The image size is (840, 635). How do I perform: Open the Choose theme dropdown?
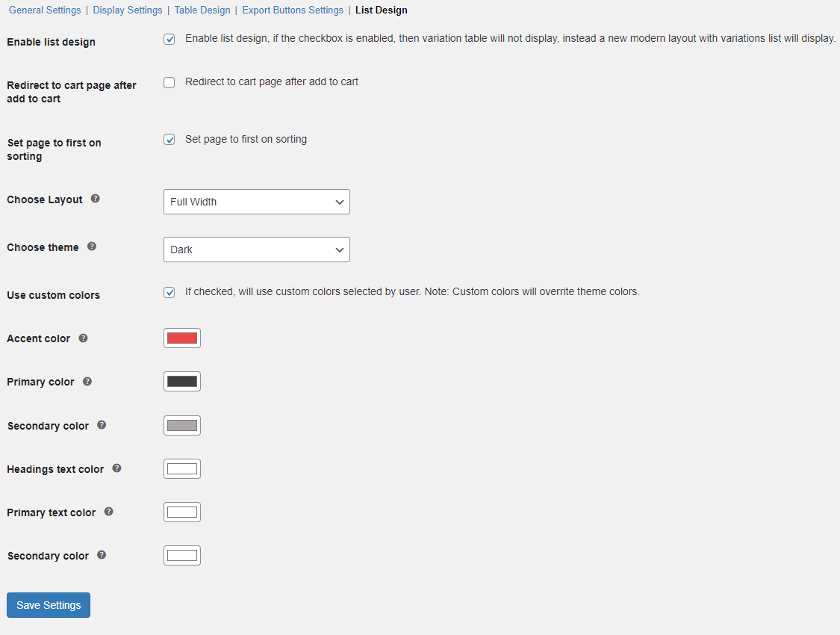point(256,249)
